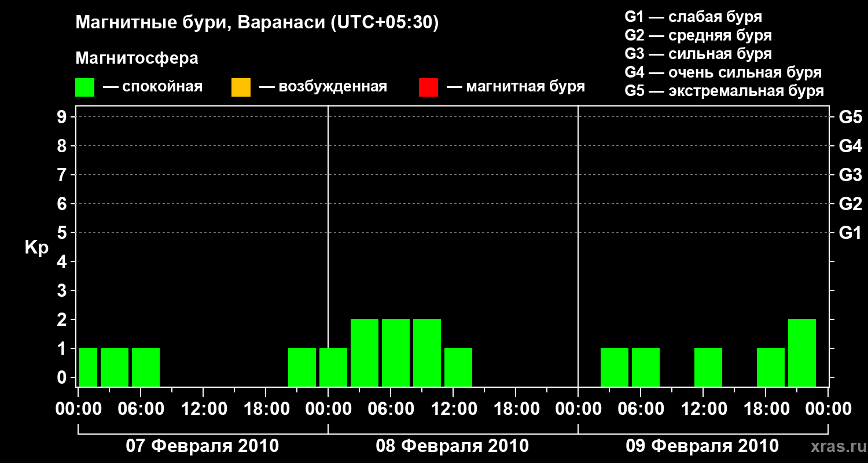The height and width of the screenshot is (463, 868).
Task: Click the Kp 1 bar spanning 12:00 on 08 February
Action: [458, 367]
